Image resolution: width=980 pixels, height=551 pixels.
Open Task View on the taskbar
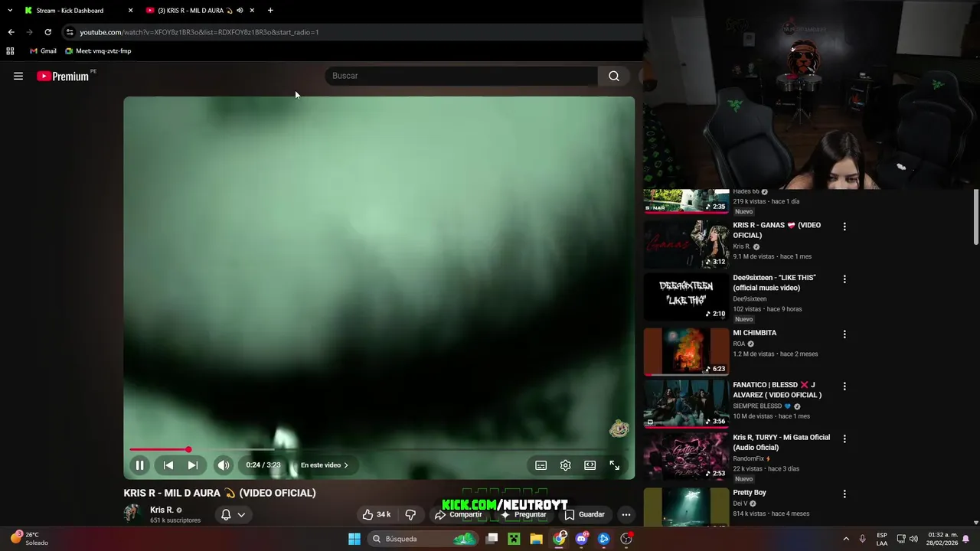click(492, 539)
